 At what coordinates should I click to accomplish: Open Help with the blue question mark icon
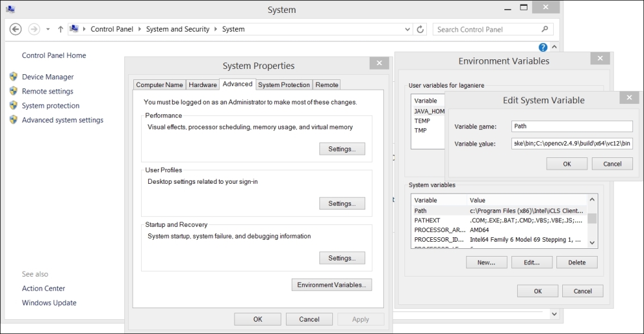click(543, 47)
